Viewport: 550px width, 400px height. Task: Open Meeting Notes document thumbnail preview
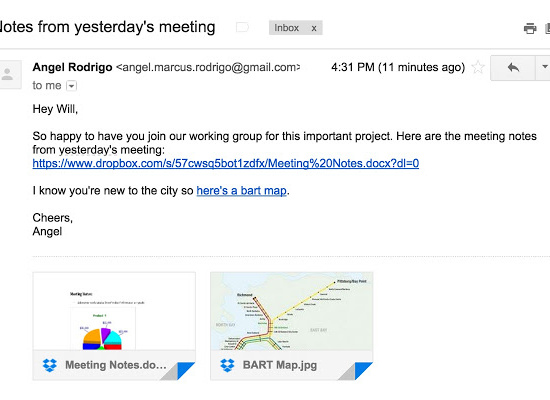114,311
